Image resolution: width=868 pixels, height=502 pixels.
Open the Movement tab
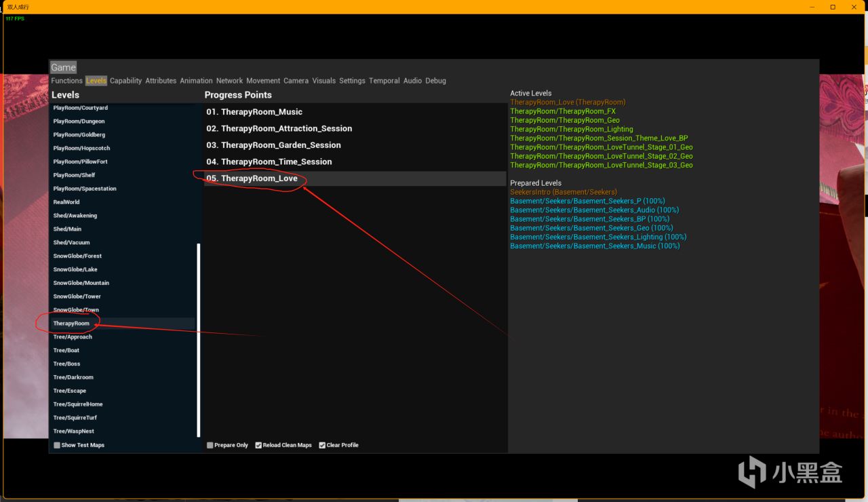point(263,81)
